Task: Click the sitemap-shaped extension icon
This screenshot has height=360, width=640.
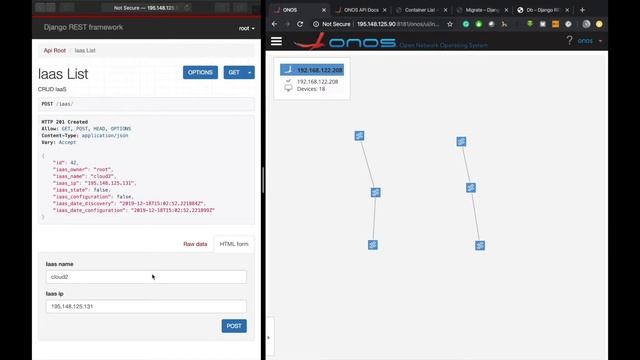Action: point(504,24)
